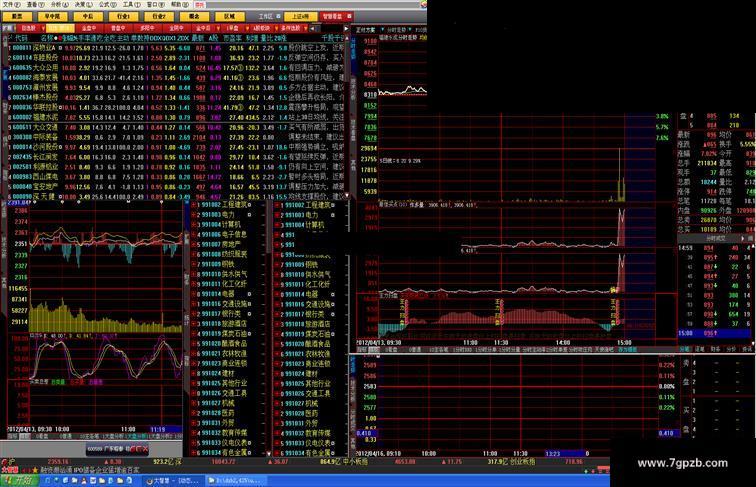
Task: Select stock row 600635 大众公用
Action: 176,68
